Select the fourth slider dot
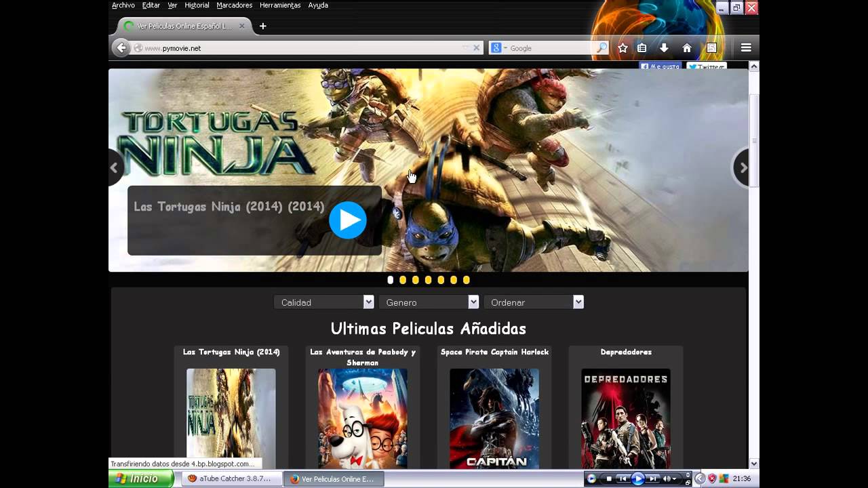This screenshot has height=488, width=868. (428, 280)
